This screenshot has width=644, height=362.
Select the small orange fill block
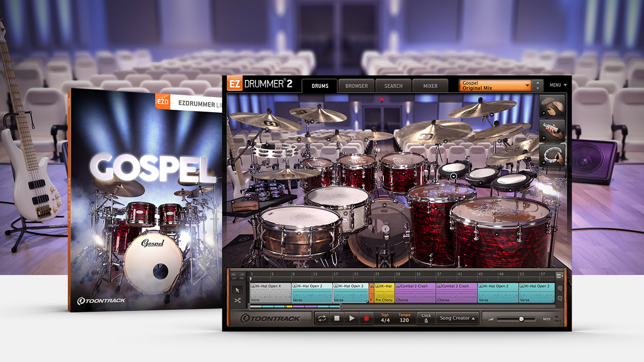pyautogui.click(x=371, y=293)
